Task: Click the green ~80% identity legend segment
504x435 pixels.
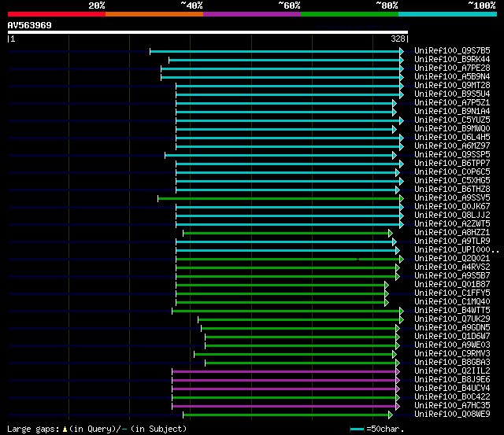Action: click(x=350, y=14)
